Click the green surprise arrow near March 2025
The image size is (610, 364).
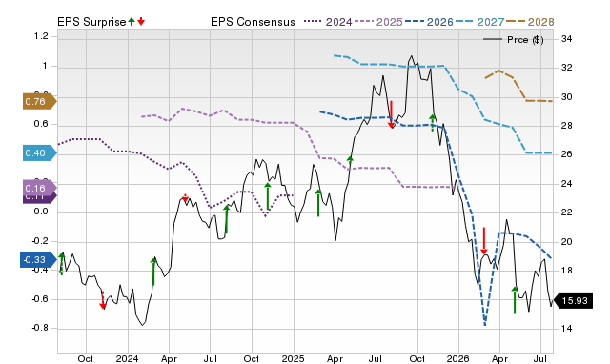(x=318, y=203)
